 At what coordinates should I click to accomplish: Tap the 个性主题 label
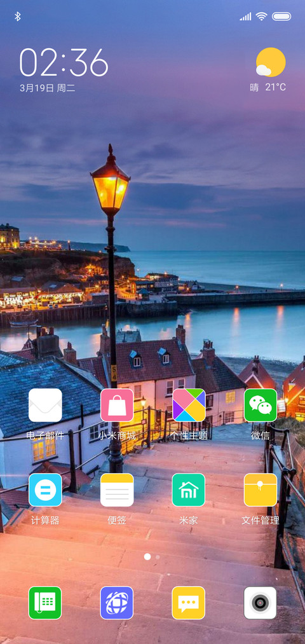[x=189, y=435]
